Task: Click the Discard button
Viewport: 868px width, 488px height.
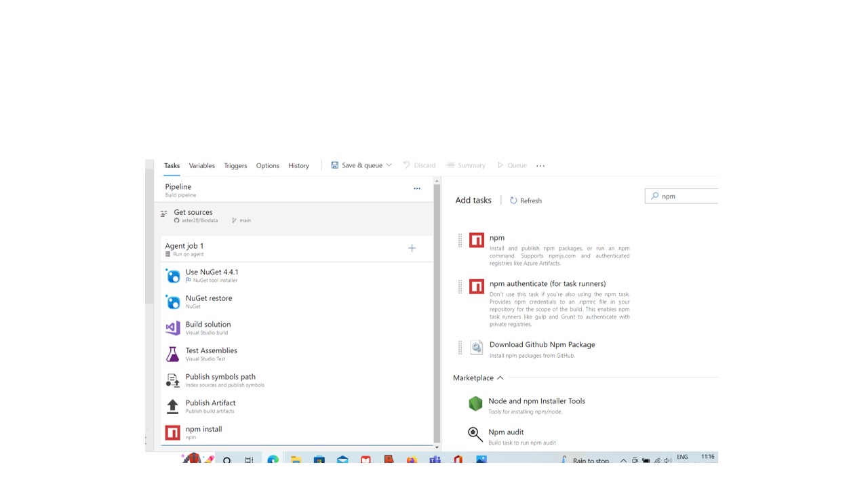Action: click(x=419, y=165)
